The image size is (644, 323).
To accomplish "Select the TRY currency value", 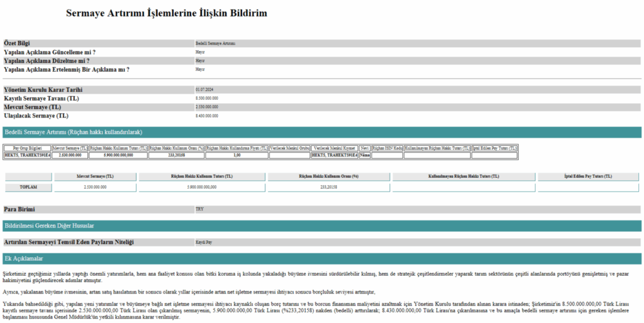I will (x=199, y=209).
